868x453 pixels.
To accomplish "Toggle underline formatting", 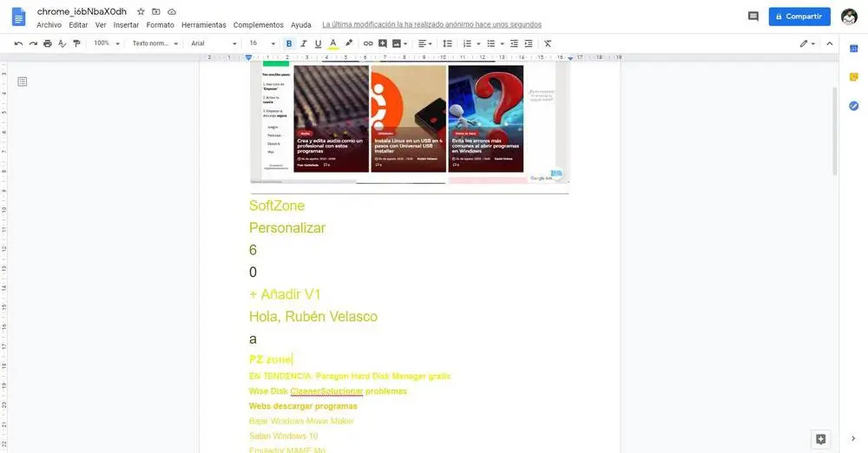I will 318,43.
